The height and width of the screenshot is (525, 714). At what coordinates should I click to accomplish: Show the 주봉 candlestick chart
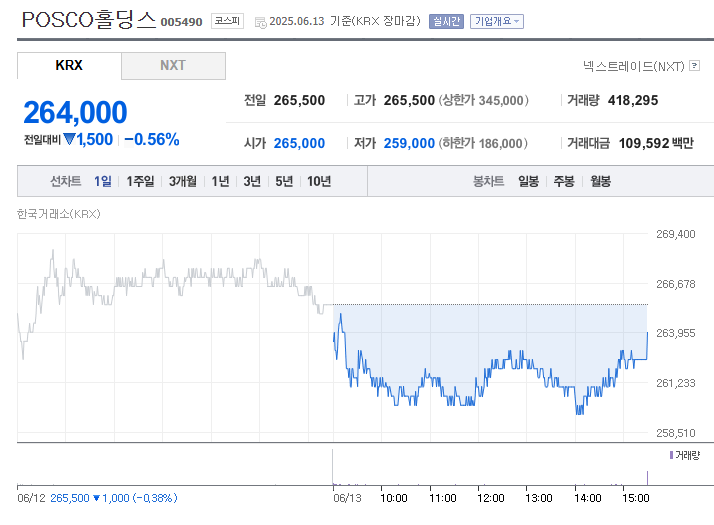564,181
